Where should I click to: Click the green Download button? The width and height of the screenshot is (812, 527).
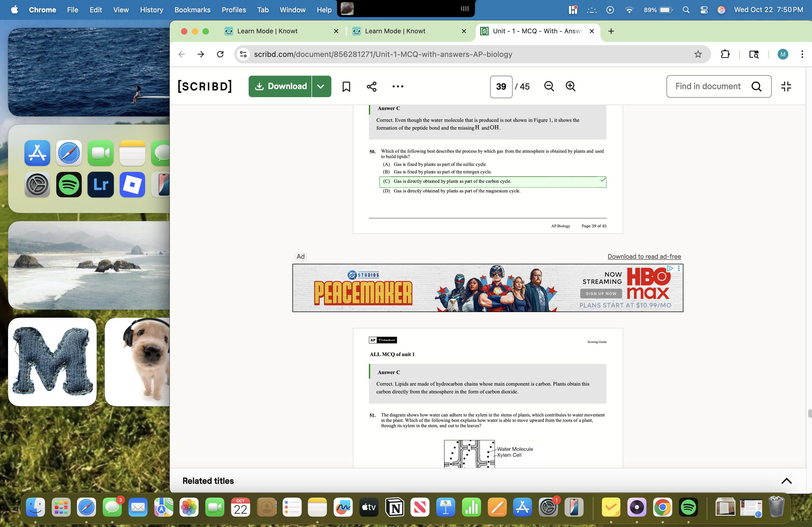[280, 87]
